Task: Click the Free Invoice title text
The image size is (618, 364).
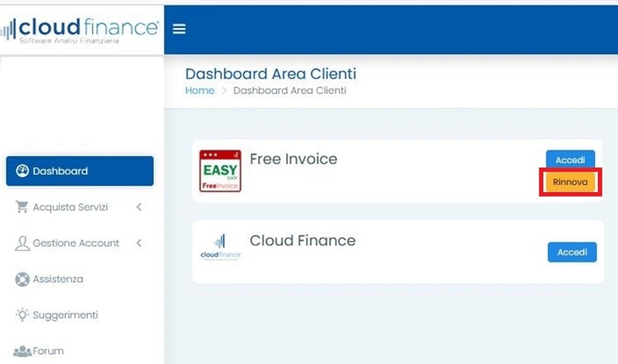Action: 294,159
